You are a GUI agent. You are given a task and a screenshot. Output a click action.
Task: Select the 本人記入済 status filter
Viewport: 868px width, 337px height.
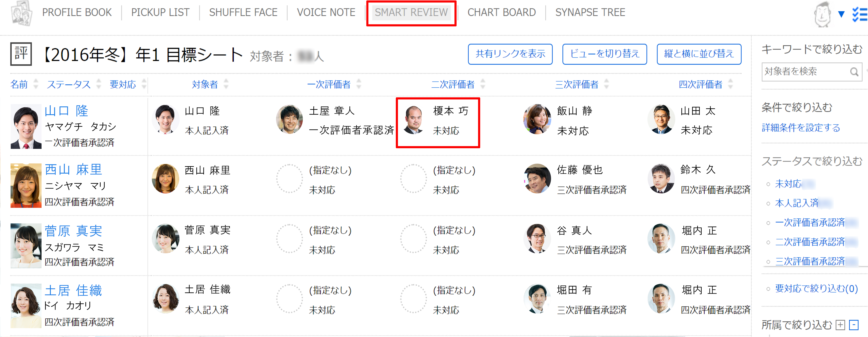(797, 203)
